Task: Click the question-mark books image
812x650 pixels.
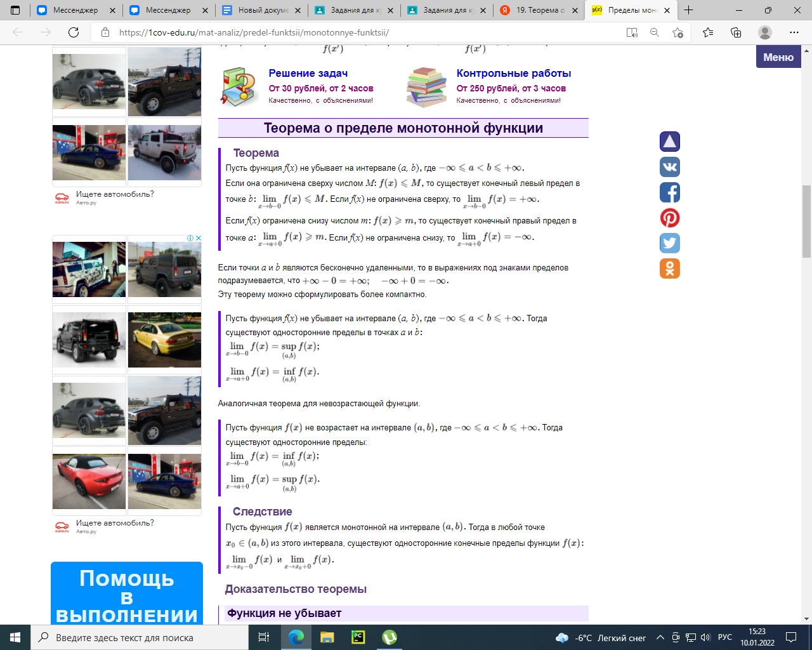Action: tap(239, 87)
